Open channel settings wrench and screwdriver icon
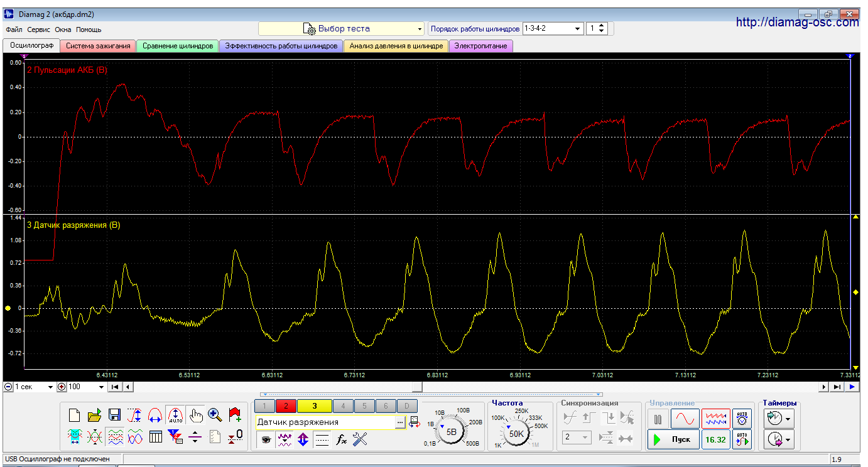This screenshot has height=467, width=868. [x=360, y=440]
